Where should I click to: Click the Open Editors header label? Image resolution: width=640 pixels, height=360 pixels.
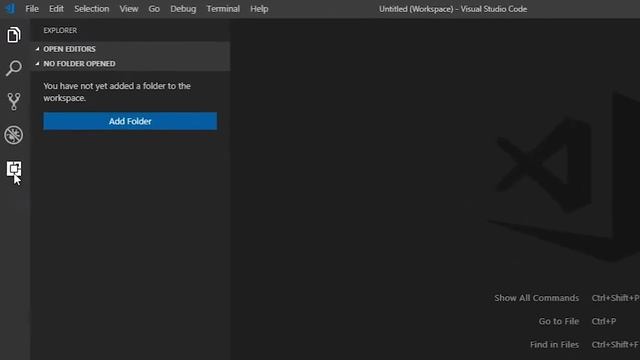click(69, 49)
